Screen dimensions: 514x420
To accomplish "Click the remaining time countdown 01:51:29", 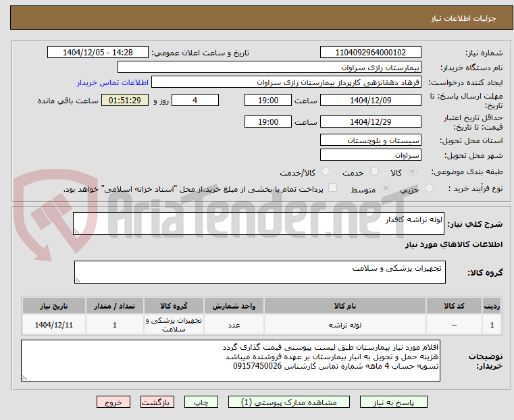I will (x=125, y=100).
